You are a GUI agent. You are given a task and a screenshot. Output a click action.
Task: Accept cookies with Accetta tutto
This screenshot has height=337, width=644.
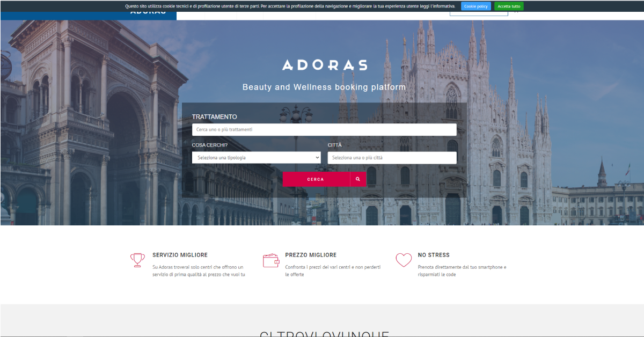[x=509, y=6]
